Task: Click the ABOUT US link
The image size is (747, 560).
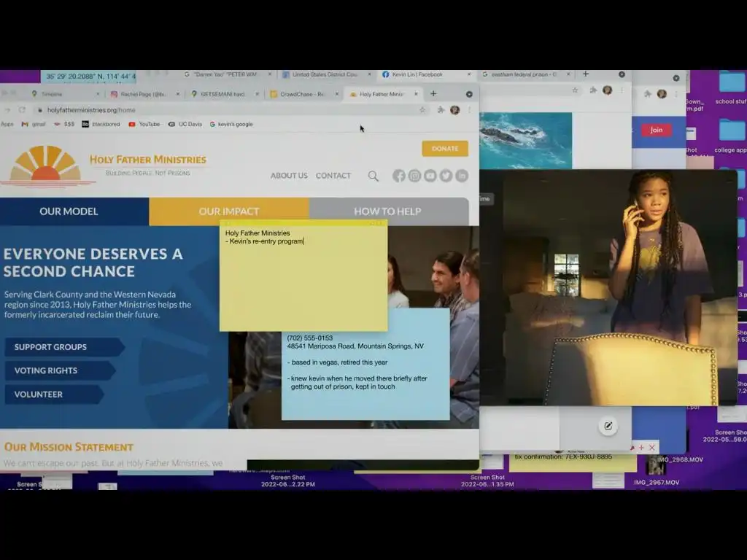Action: [x=289, y=176]
